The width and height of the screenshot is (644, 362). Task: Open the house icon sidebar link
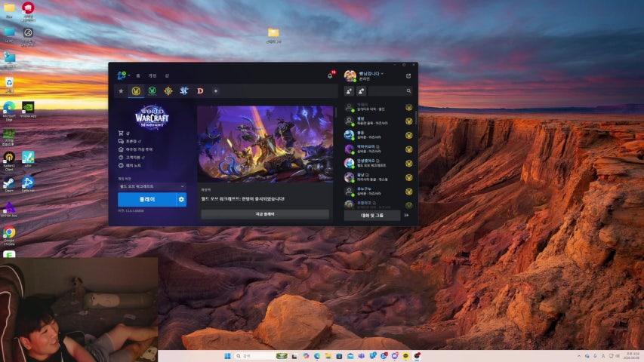click(136, 149)
